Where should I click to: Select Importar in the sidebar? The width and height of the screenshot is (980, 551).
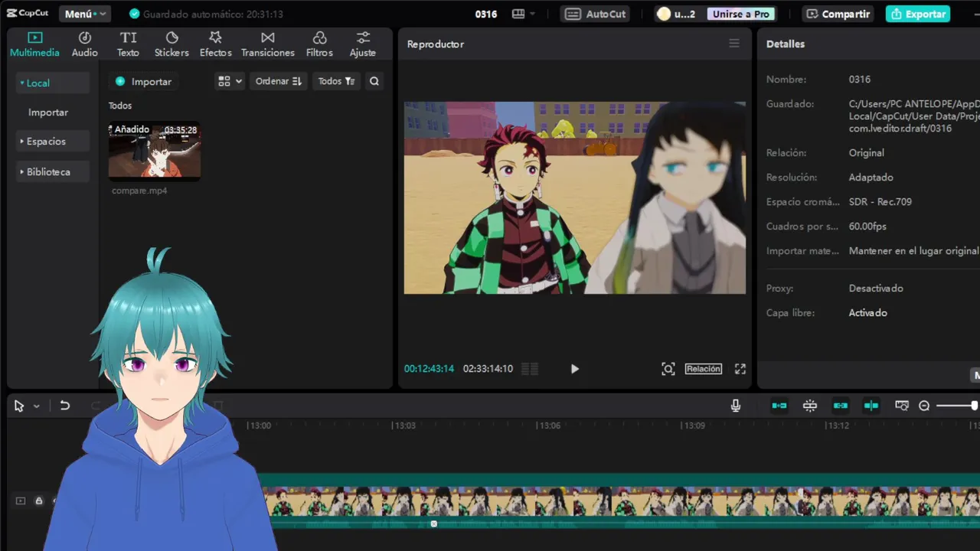click(x=48, y=112)
